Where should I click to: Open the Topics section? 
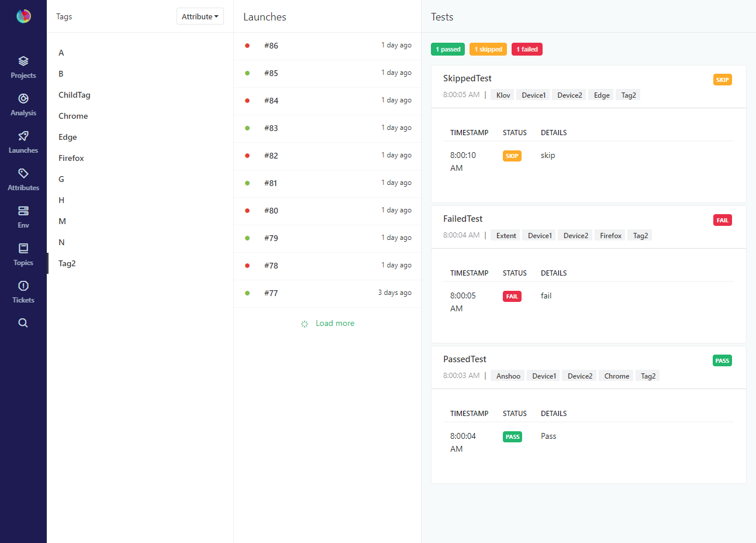(23, 255)
